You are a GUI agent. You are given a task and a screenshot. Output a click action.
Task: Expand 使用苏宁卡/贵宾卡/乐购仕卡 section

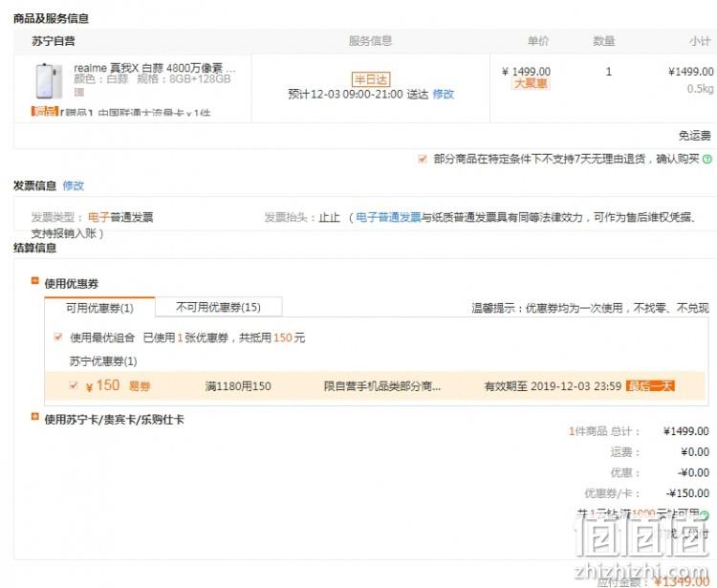[34, 416]
